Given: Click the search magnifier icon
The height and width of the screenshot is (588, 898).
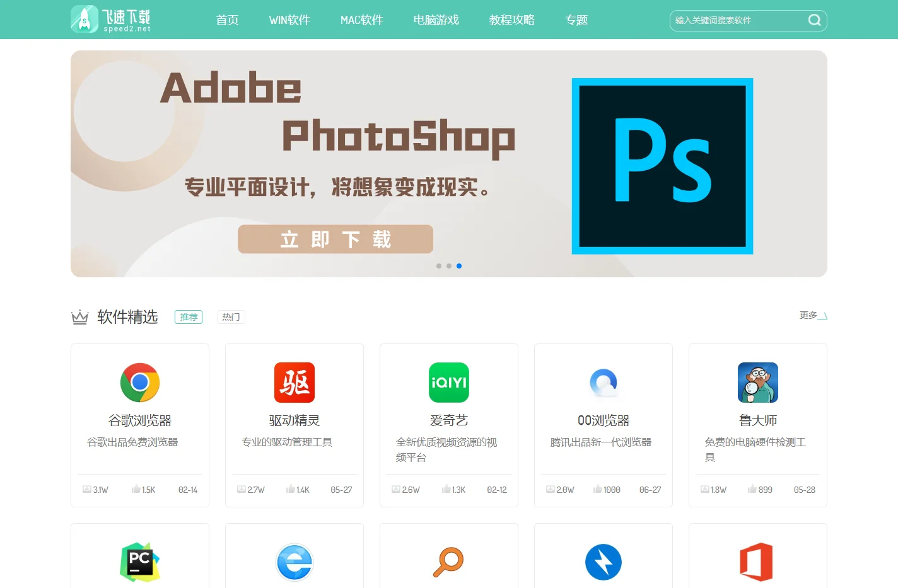Looking at the screenshot, I should [815, 20].
